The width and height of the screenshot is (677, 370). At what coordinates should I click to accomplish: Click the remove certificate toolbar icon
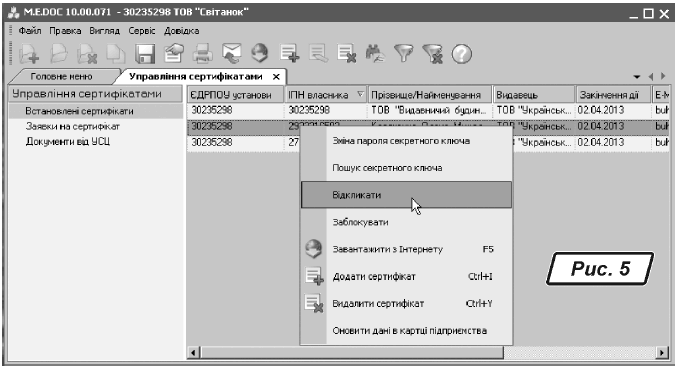pyautogui.click(x=347, y=54)
